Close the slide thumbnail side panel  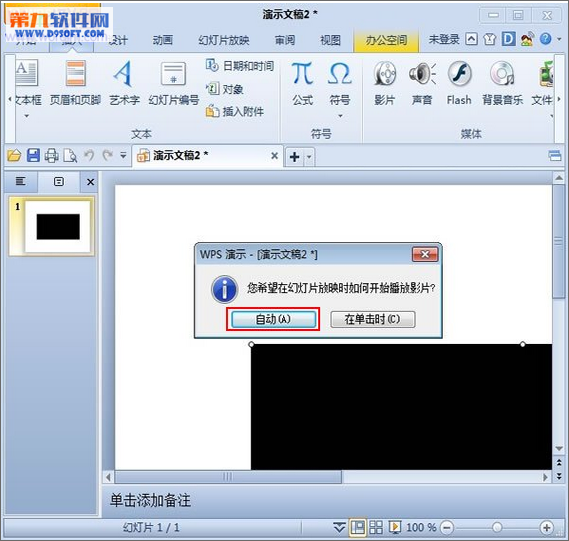pos(90,182)
